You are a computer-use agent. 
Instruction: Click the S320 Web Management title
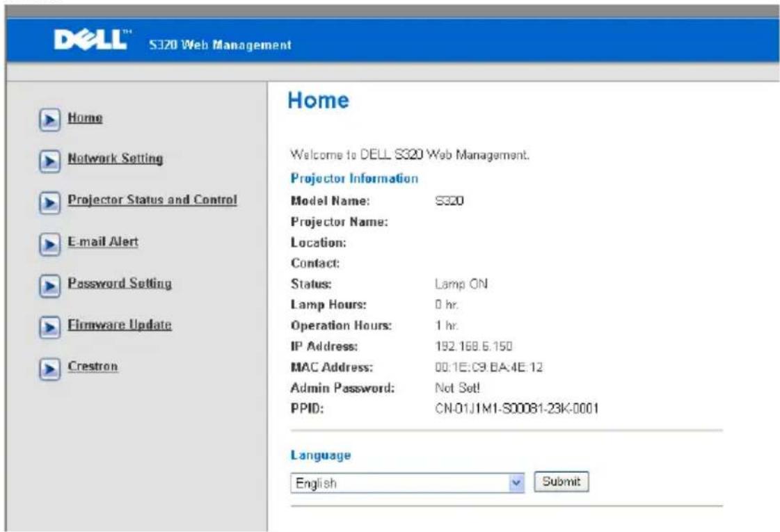(220, 45)
